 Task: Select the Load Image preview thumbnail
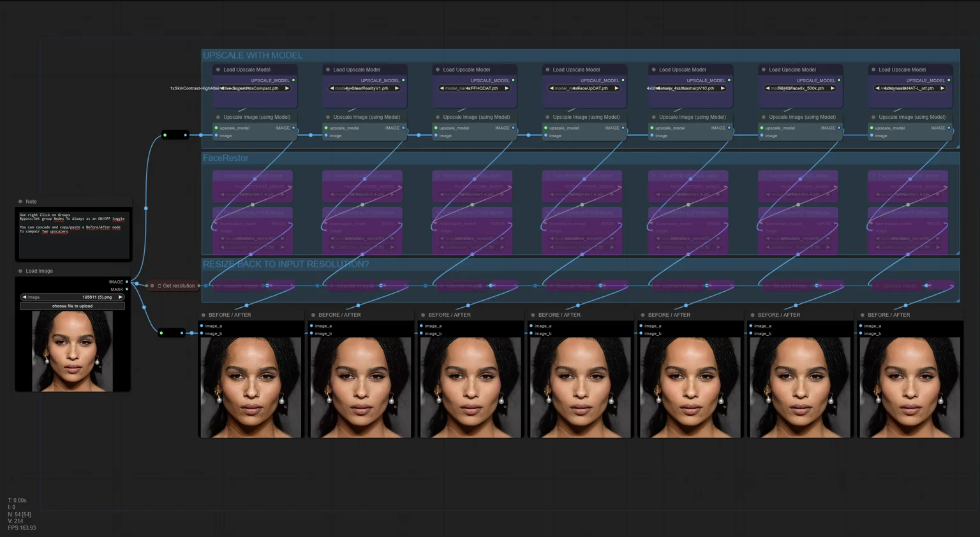click(72, 351)
